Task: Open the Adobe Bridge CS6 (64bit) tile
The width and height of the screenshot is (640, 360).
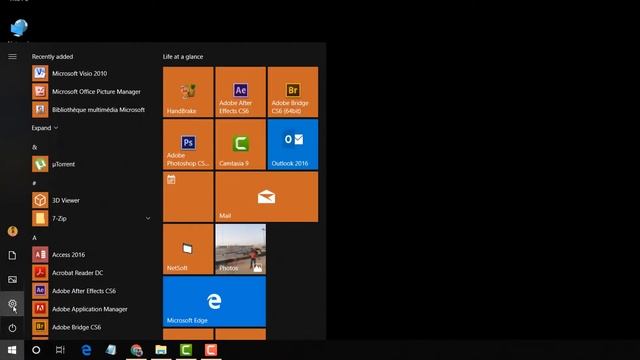Action: point(293,92)
